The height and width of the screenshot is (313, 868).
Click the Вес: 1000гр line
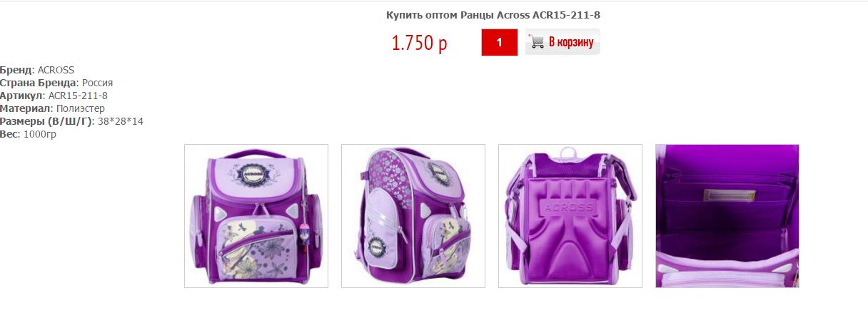(x=28, y=134)
